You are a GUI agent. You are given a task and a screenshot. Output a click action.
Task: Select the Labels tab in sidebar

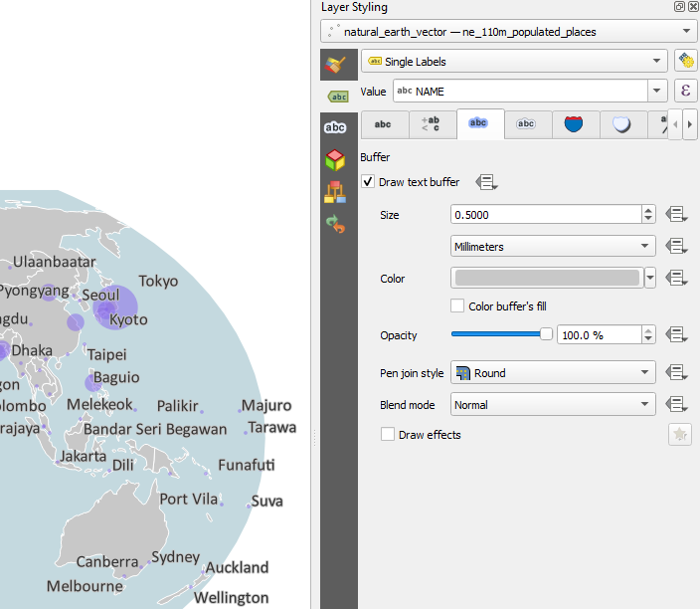(339, 97)
